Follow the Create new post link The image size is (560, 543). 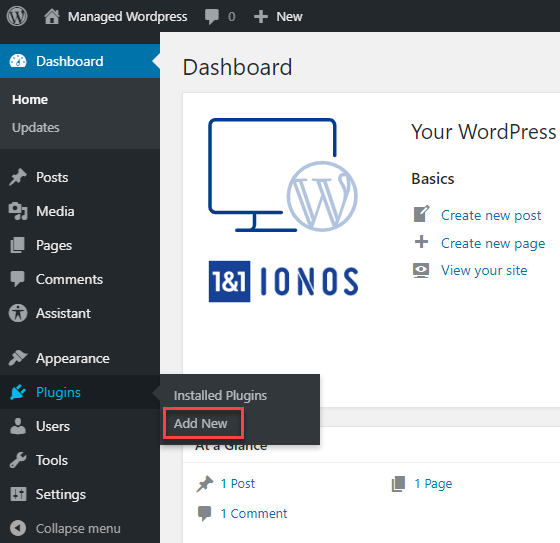tap(491, 215)
